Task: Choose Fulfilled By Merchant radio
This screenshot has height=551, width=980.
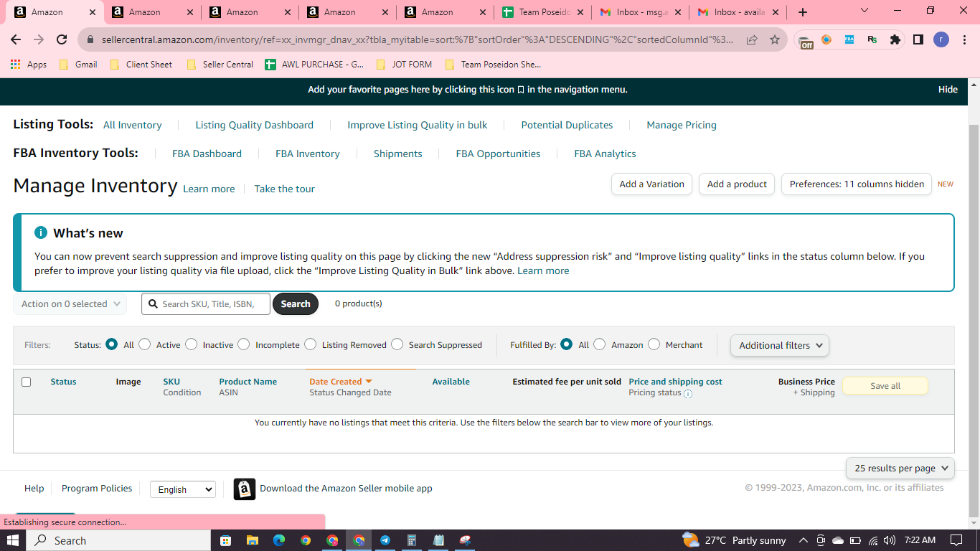Action: click(654, 344)
